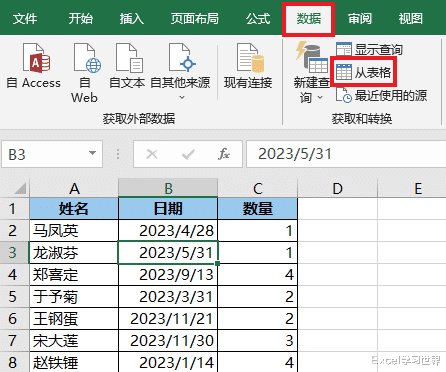Click date cell 2023/4/28
This screenshot has height=372, width=446.
[168, 231]
